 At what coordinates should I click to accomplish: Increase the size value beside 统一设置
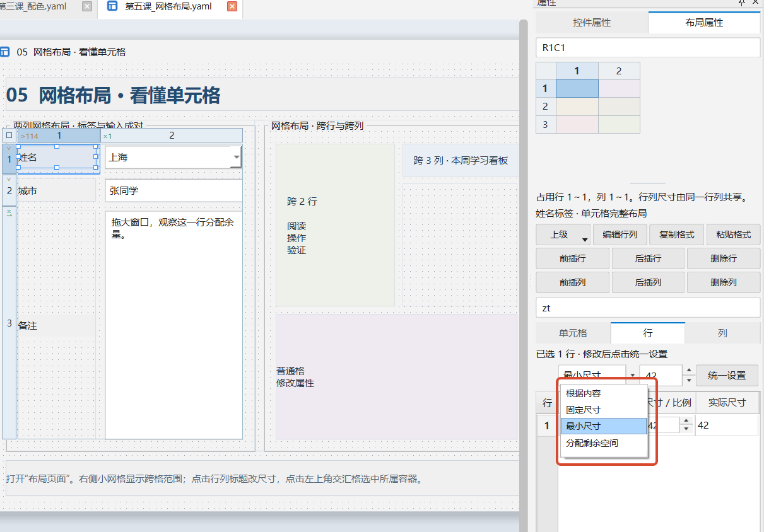(689, 370)
